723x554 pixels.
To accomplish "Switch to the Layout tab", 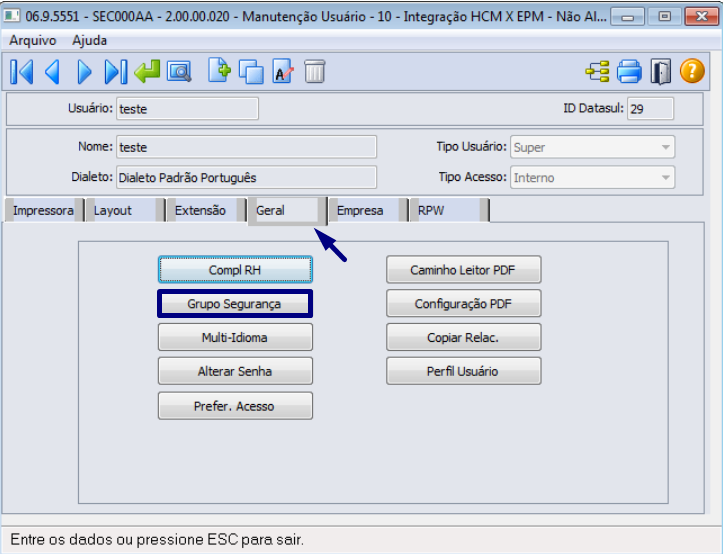I will [124, 210].
